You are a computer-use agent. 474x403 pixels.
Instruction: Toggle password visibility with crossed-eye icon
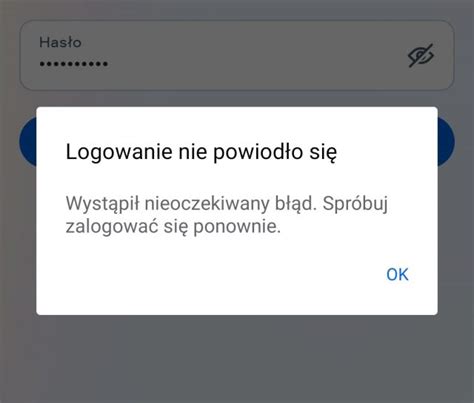tap(421, 55)
